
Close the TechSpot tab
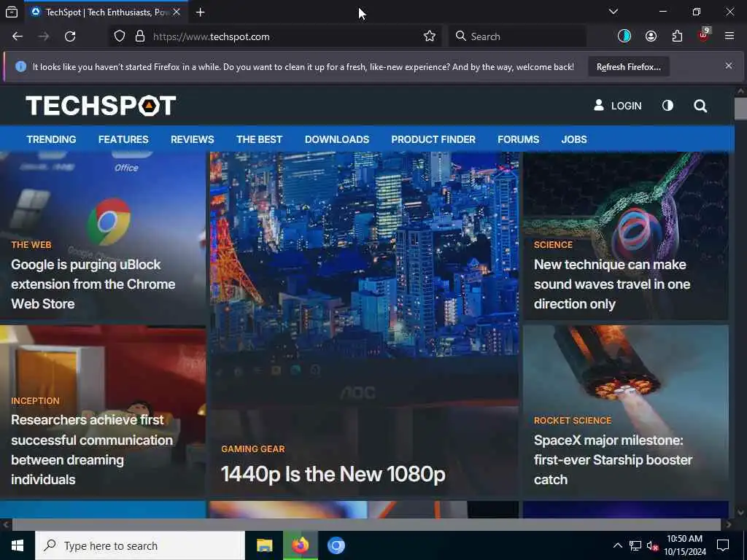click(x=177, y=12)
